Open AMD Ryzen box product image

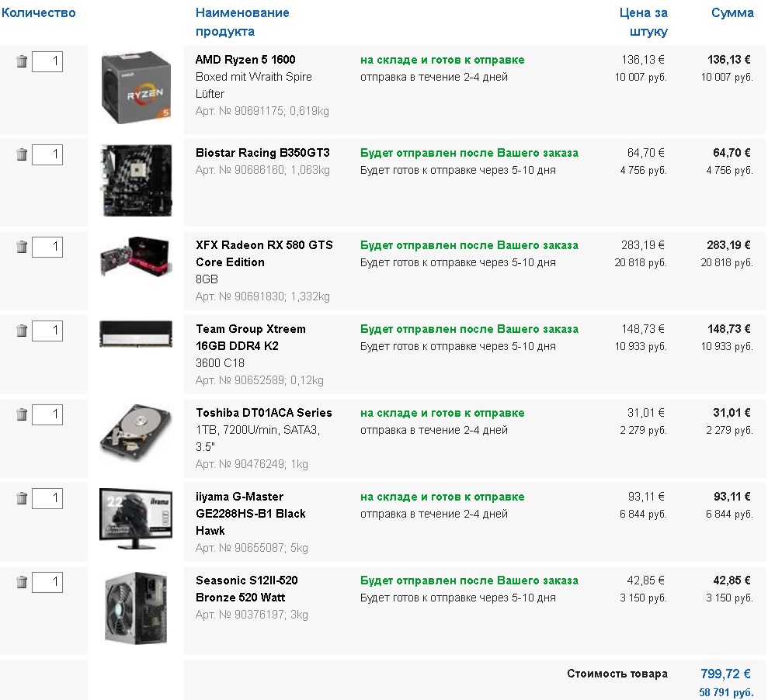(x=136, y=87)
